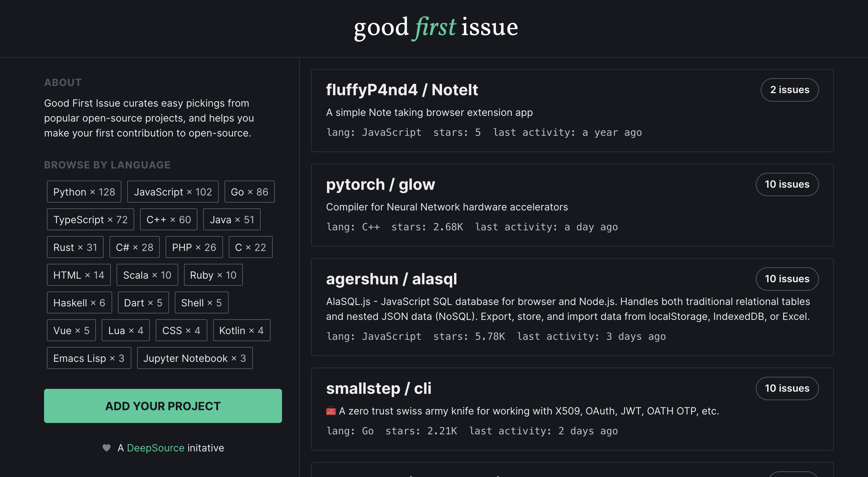Show the 10 issues for smallstep cli
The image size is (868, 477).
787,388
